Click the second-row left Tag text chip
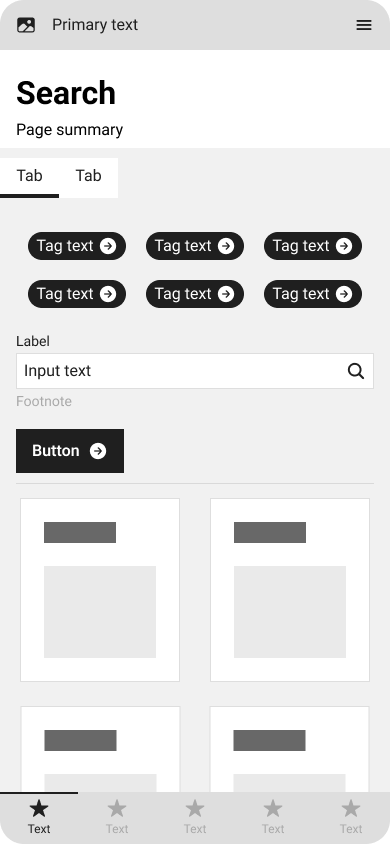Viewport: 390px width, 844px height. (77, 294)
